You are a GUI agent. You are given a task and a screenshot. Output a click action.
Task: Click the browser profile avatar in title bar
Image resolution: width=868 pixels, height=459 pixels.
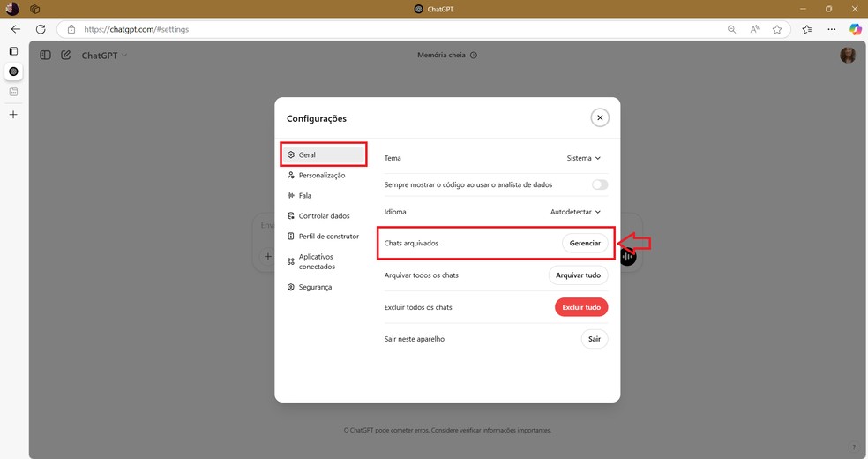12,9
